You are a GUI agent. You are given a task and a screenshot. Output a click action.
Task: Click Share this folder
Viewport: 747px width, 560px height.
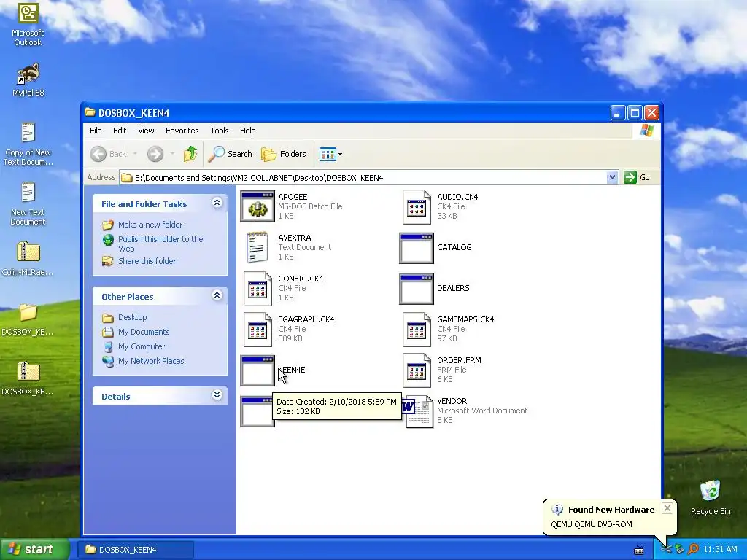147,261
